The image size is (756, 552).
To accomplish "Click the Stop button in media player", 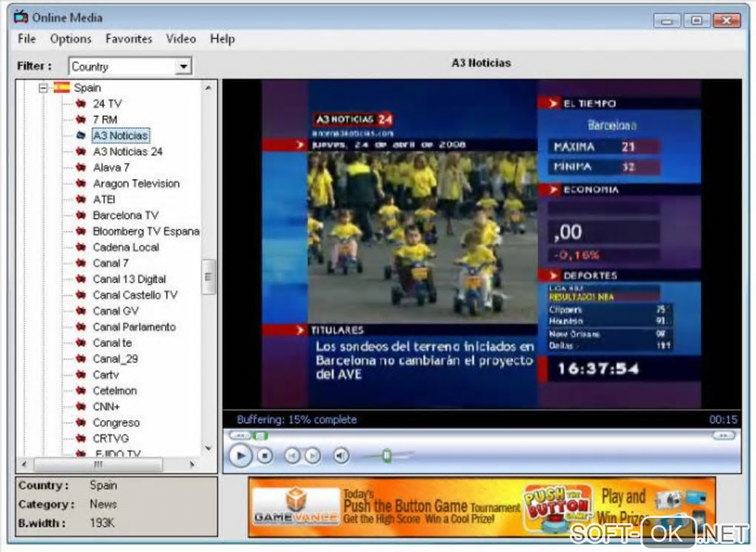I will point(264,456).
